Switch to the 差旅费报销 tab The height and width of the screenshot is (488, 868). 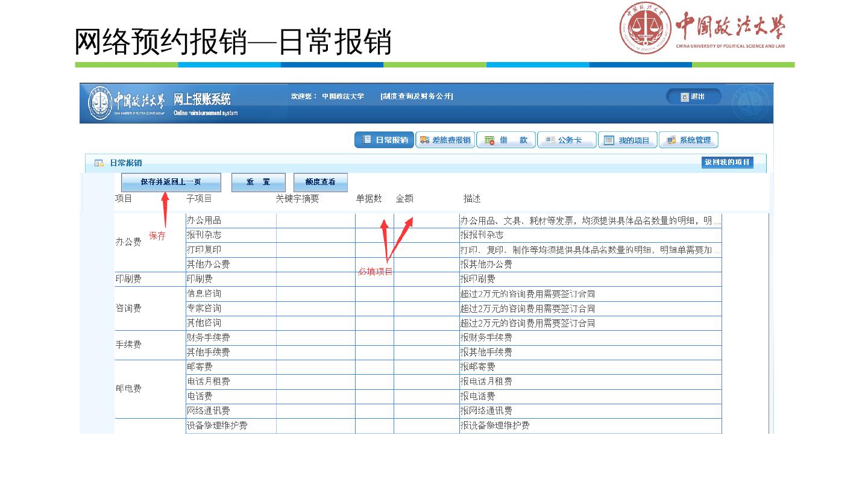pos(445,140)
